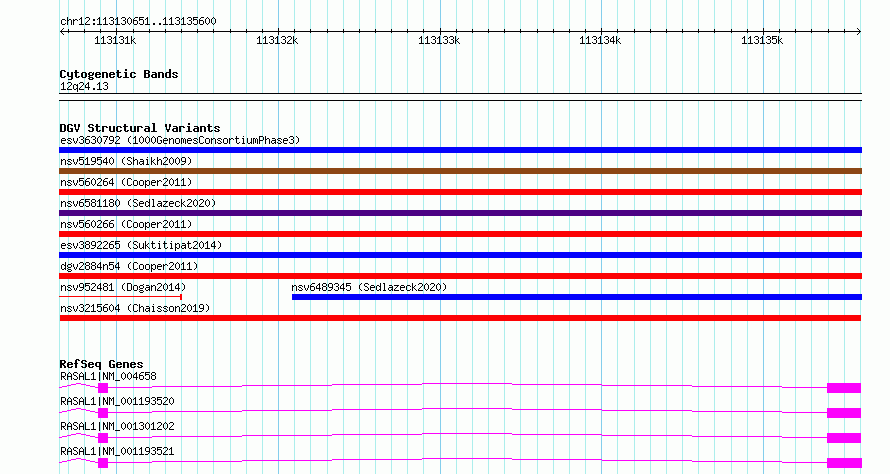Click the 113133k ruler tick label

439,40
